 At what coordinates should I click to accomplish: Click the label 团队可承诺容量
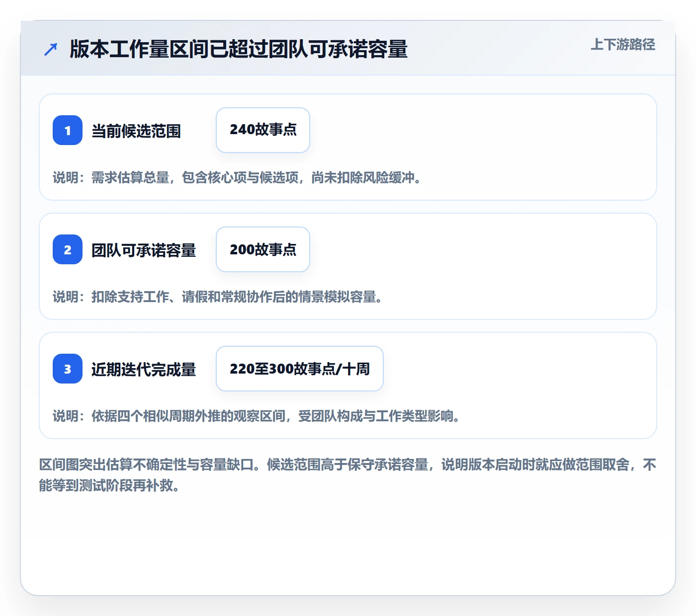tap(144, 250)
